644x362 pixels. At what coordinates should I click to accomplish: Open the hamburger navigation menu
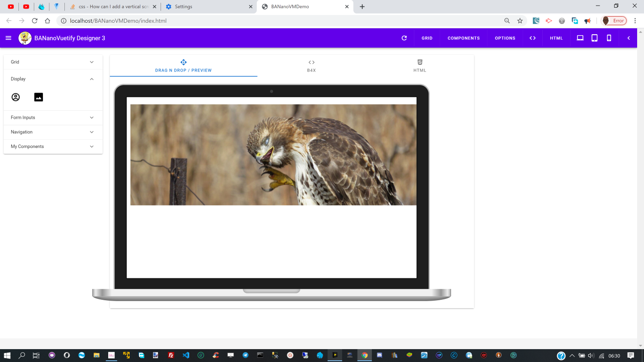[x=8, y=38]
